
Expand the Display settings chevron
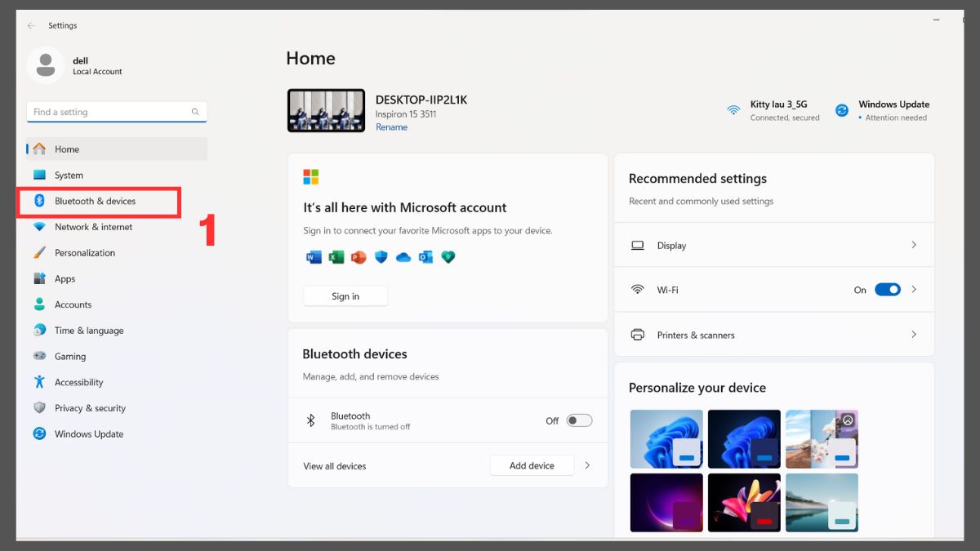click(x=914, y=245)
